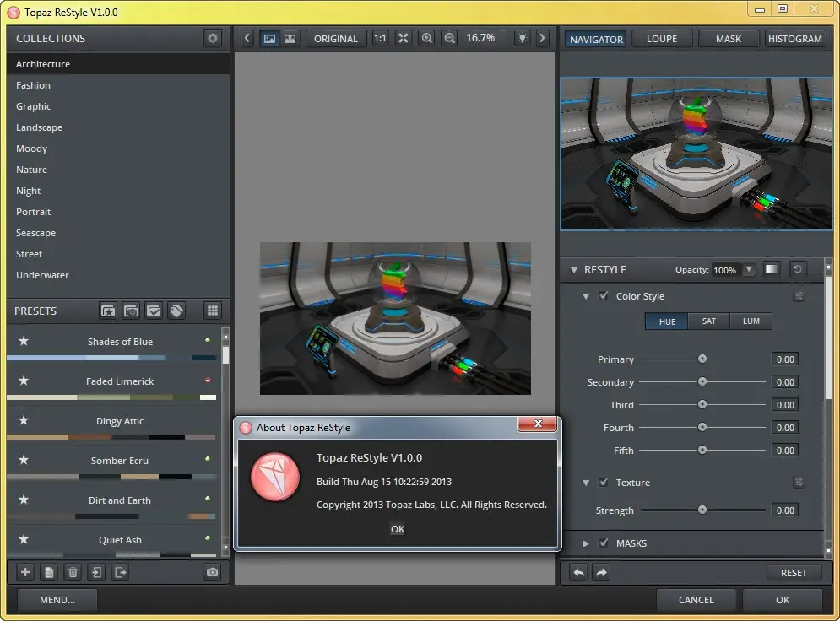Screen dimensions: 840x621
Task: Click the camera snapshot icon below presets
Action: pyautogui.click(x=212, y=572)
